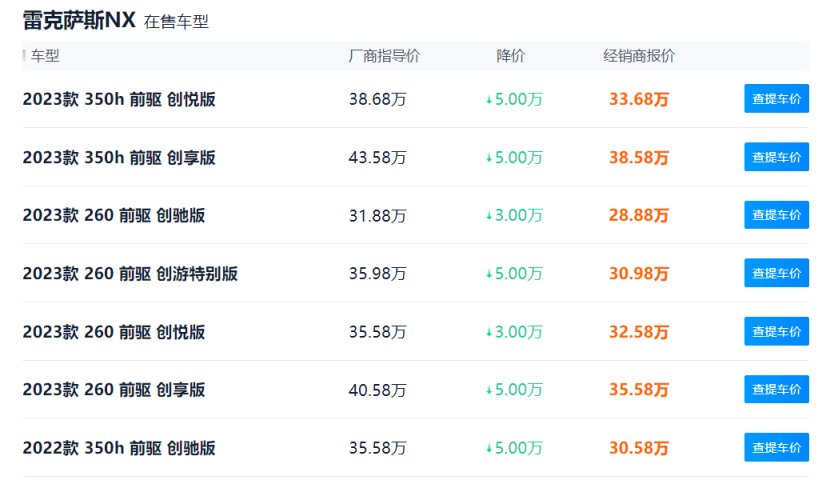The width and height of the screenshot is (831, 484).
Task: Click 查提车价 for 2022款 350h 创驰版
Action: tap(776, 447)
